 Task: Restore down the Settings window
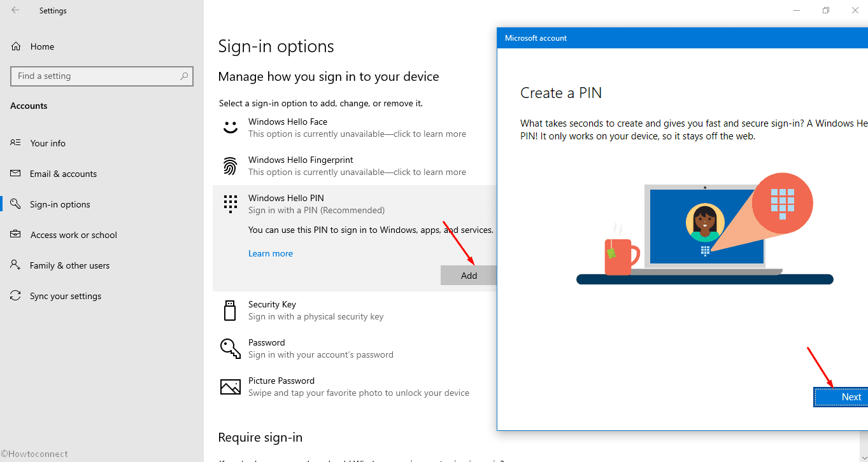tap(825, 10)
